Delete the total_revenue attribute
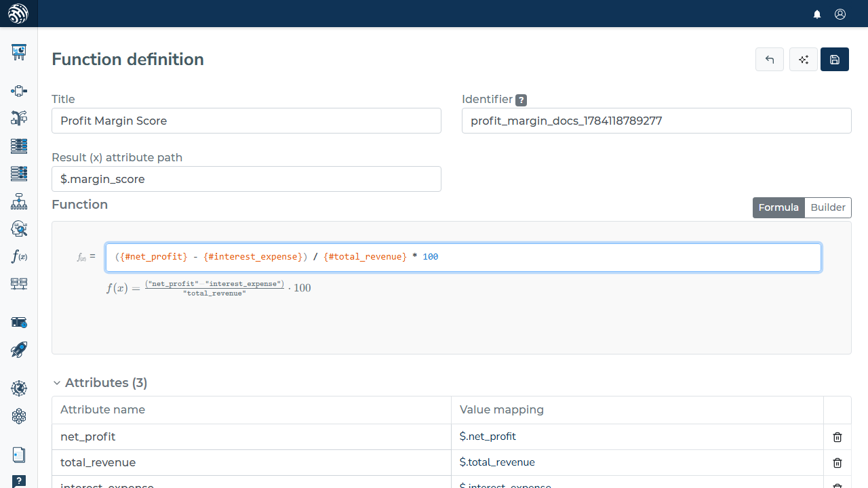 click(x=837, y=463)
